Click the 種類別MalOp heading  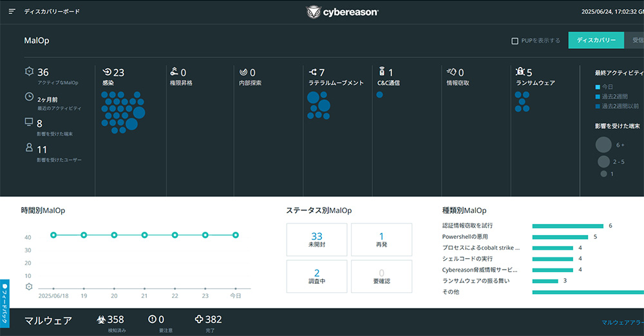pyautogui.click(x=464, y=210)
